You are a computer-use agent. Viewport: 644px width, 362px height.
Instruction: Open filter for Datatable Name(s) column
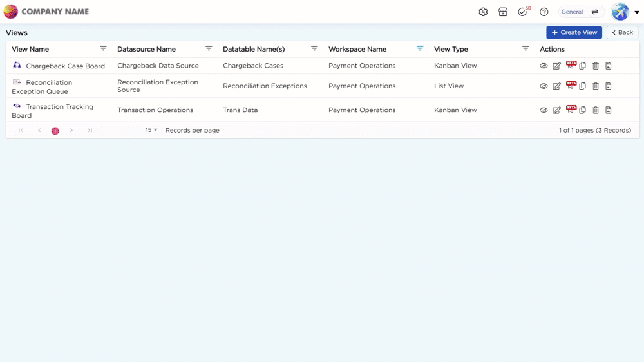tap(314, 48)
